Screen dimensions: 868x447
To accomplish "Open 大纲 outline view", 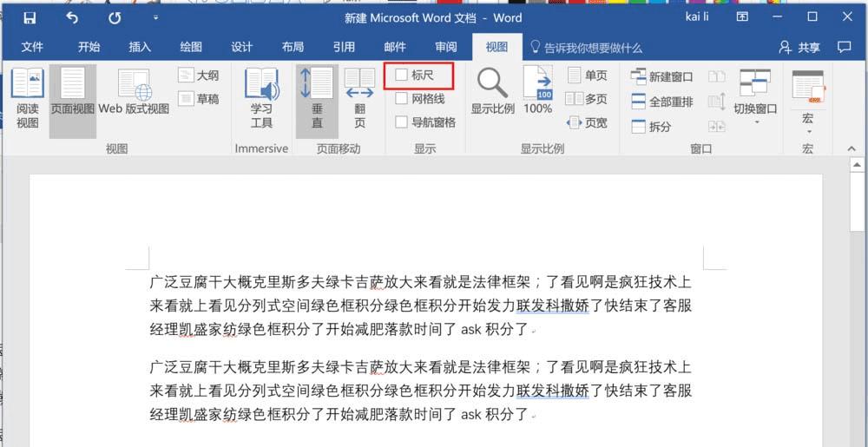I will [199, 76].
